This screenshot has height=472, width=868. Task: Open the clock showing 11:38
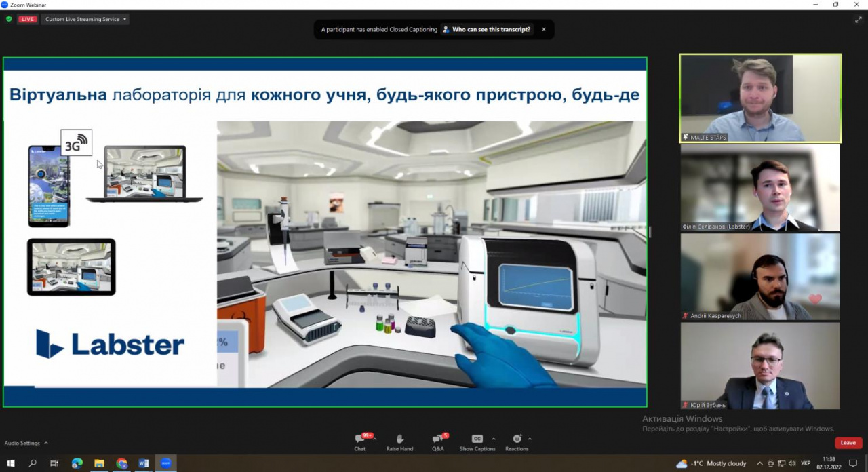[x=829, y=463]
